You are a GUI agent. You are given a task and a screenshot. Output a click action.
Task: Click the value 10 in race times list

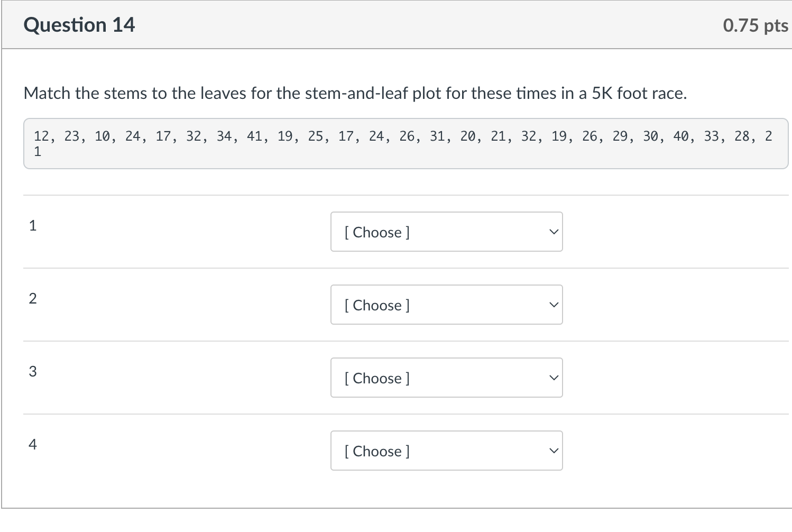[x=102, y=136]
